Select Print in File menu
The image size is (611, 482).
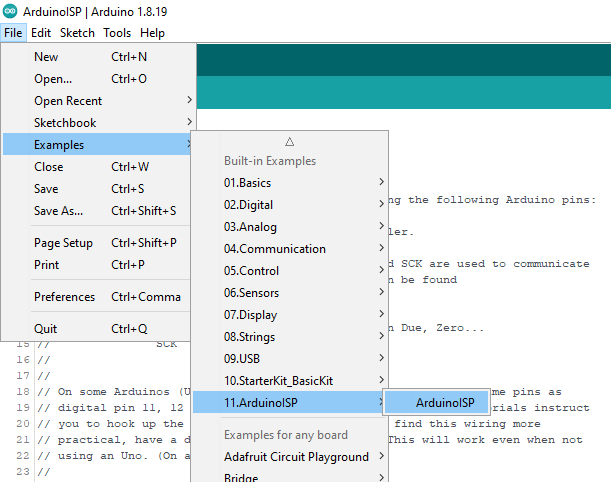[97, 265]
